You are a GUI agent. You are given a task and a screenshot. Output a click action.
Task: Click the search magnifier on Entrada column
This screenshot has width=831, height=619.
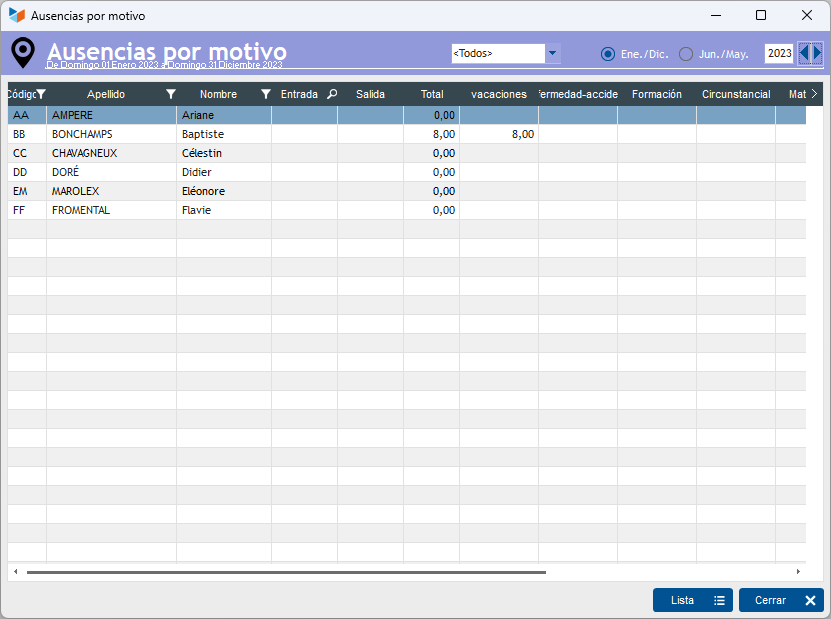[332, 94]
